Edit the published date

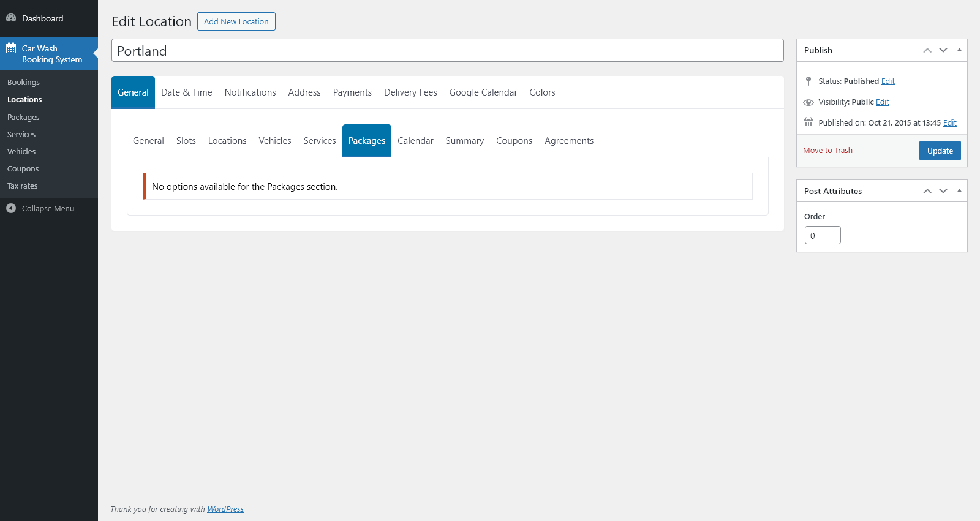point(950,123)
